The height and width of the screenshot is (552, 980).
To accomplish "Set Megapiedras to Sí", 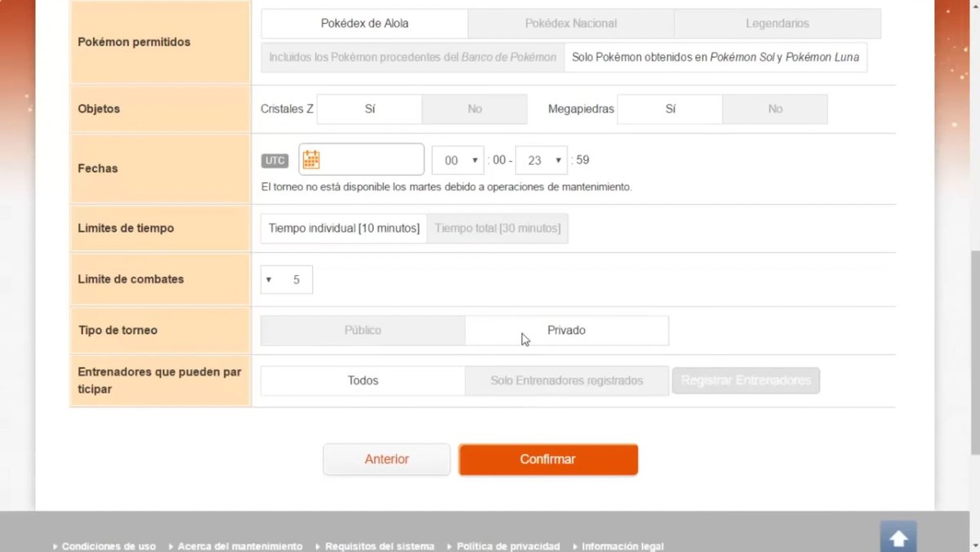I will [x=670, y=109].
